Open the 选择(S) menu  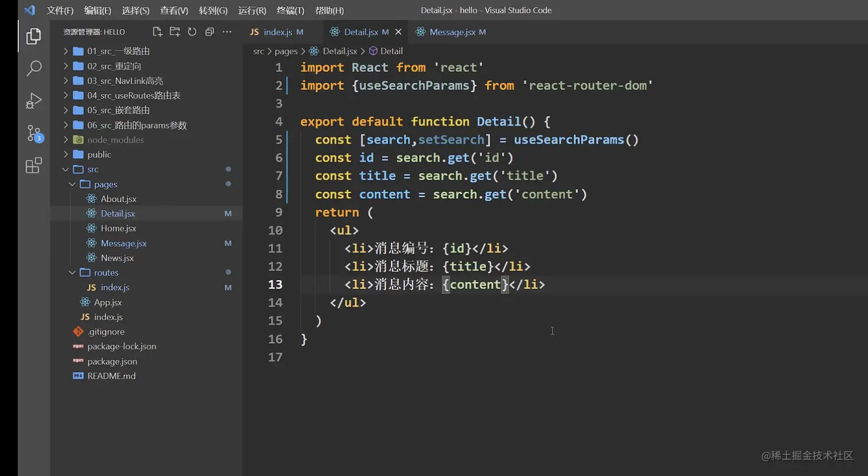click(x=135, y=10)
